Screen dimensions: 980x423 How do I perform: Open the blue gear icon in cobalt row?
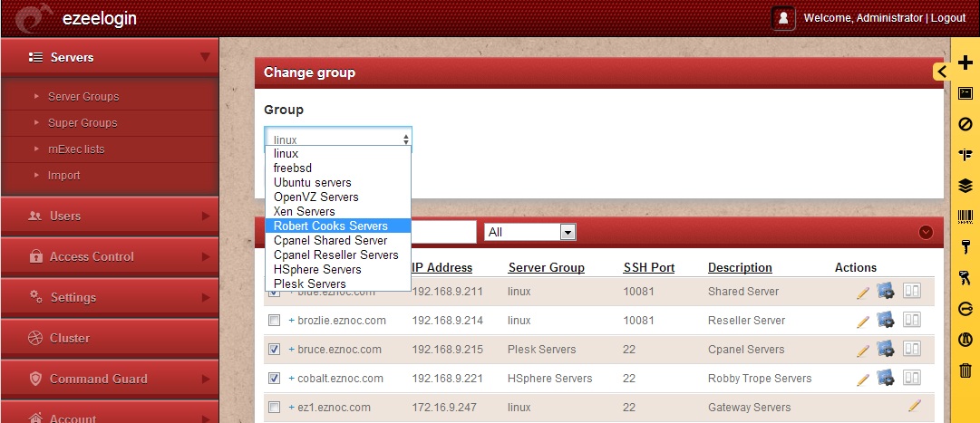(886, 377)
